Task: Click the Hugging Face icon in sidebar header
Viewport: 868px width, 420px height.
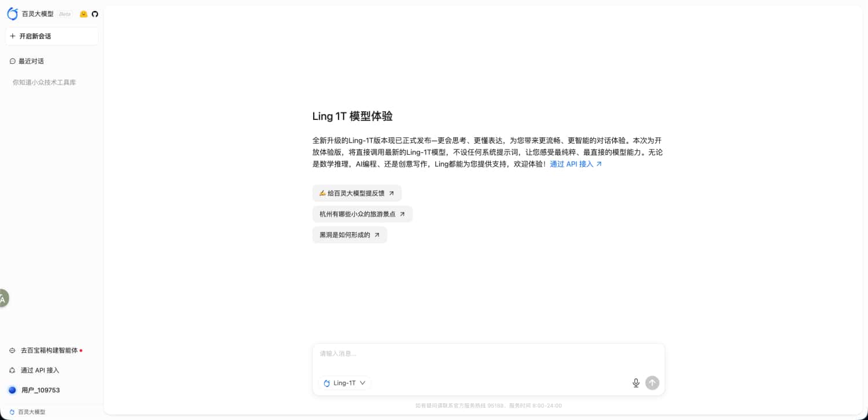Action: (83, 14)
